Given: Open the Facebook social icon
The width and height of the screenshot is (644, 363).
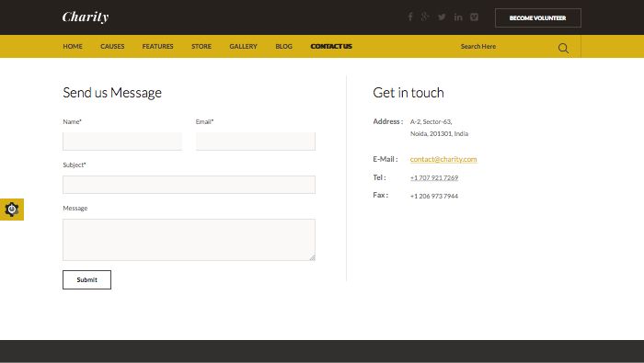Looking at the screenshot, I should point(410,17).
